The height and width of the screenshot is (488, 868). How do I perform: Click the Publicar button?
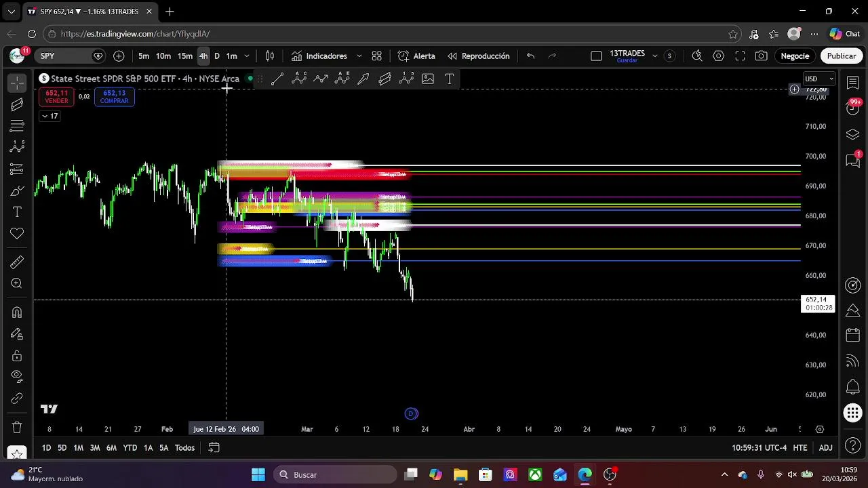point(842,56)
